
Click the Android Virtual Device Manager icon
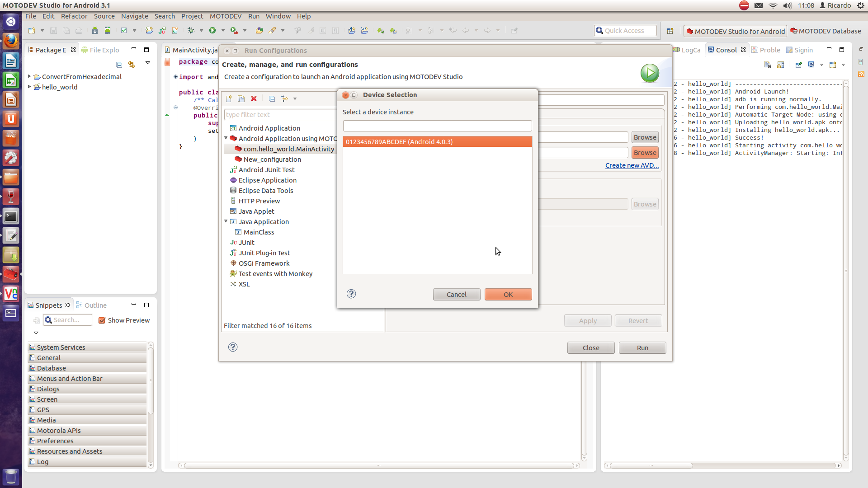(108, 30)
